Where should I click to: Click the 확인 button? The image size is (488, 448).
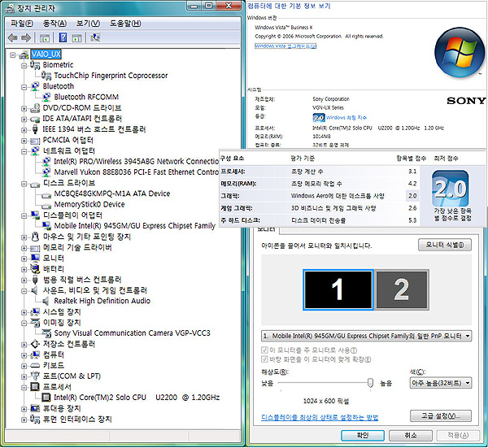click(x=363, y=435)
